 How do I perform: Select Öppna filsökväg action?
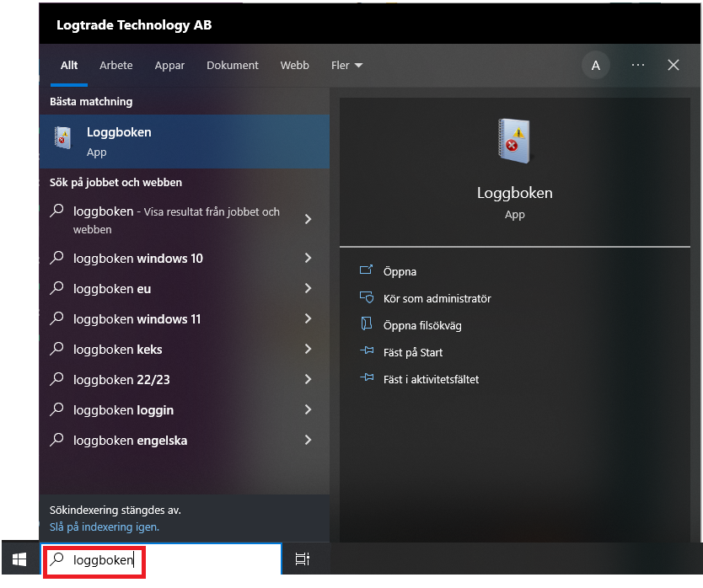(x=422, y=325)
